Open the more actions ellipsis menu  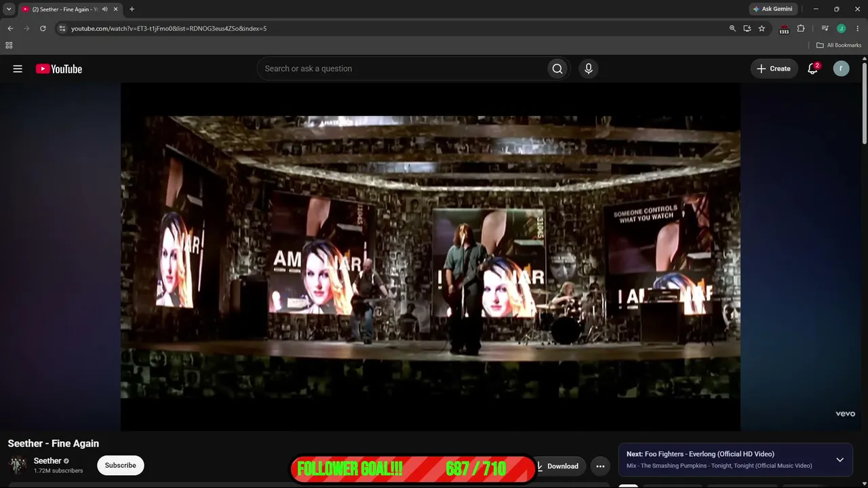click(600, 466)
